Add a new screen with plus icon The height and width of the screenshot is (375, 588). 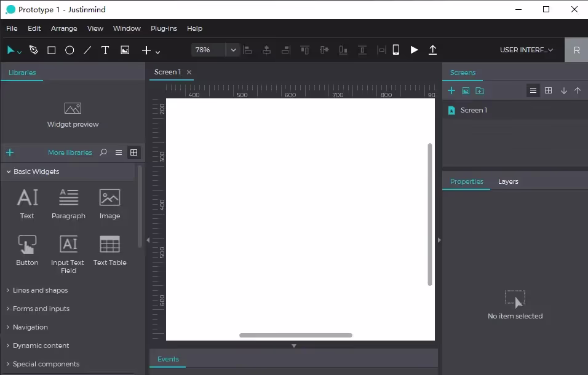point(451,91)
